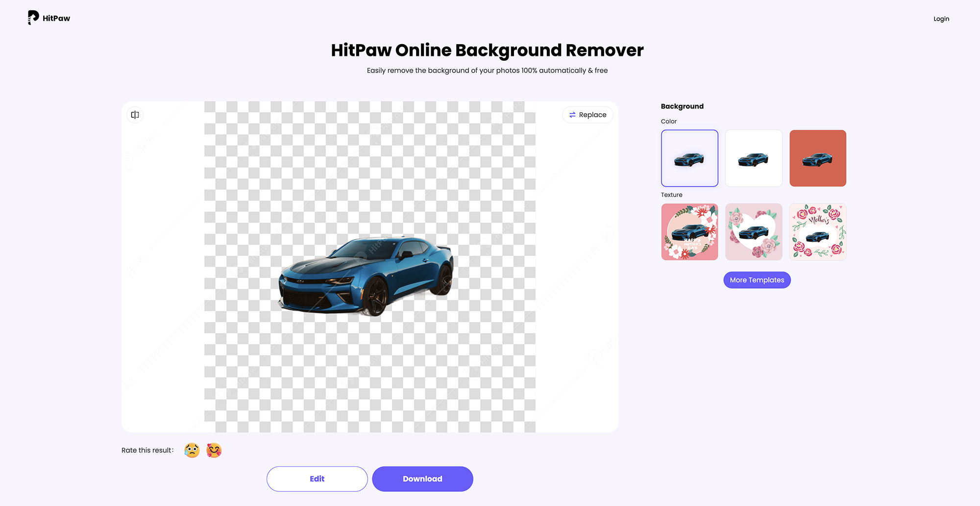980x506 pixels.
Task: Rate the result with the crying emoji
Action: pos(191,450)
